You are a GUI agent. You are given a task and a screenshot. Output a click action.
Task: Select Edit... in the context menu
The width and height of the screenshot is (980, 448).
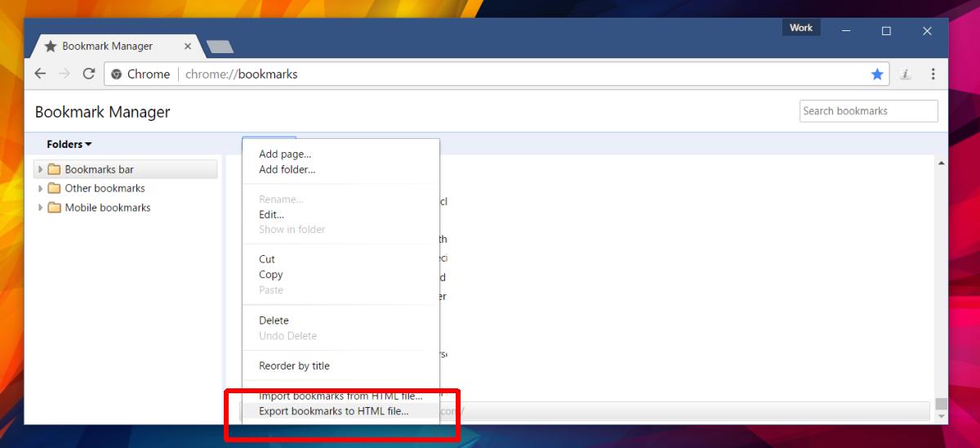271,214
